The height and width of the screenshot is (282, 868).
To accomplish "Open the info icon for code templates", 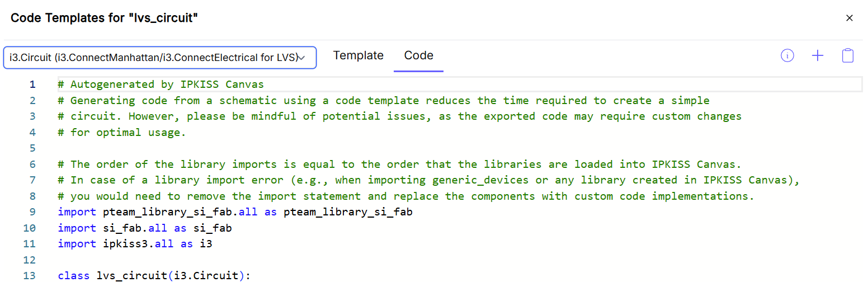I will click(787, 55).
